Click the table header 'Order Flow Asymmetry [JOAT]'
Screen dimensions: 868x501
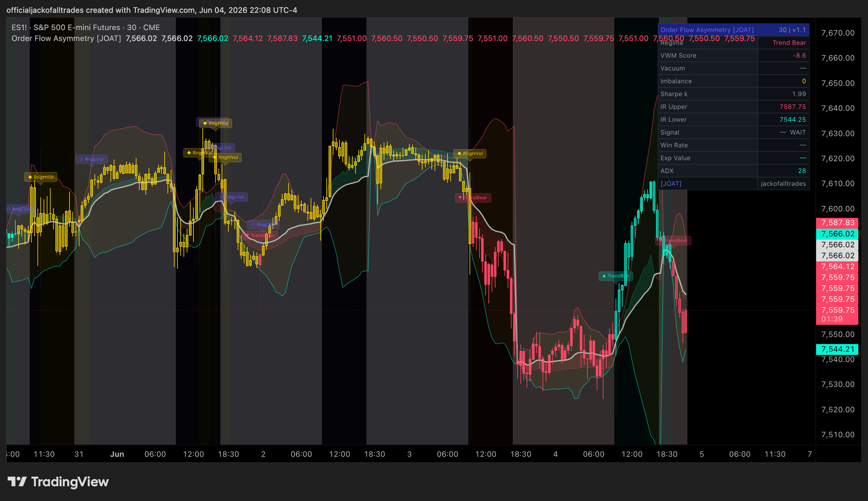[x=707, y=30]
